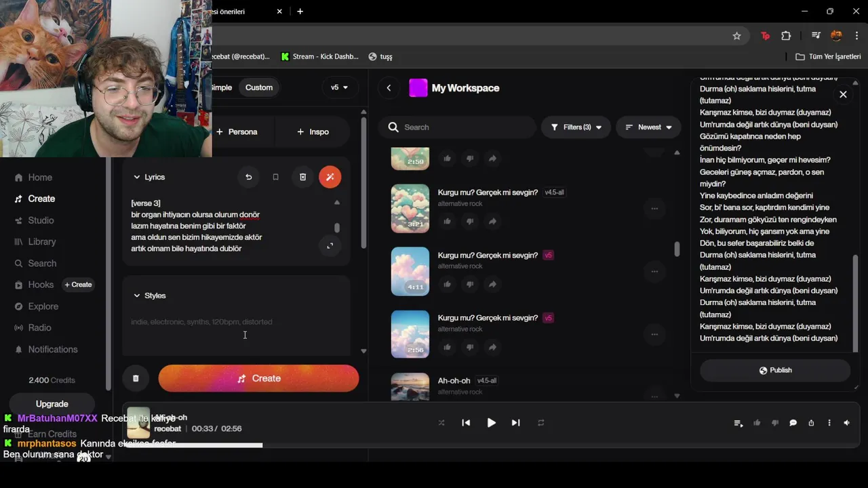The width and height of the screenshot is (868, 488).
Task: Click the orange Create song button
Action: pos(258,378)
